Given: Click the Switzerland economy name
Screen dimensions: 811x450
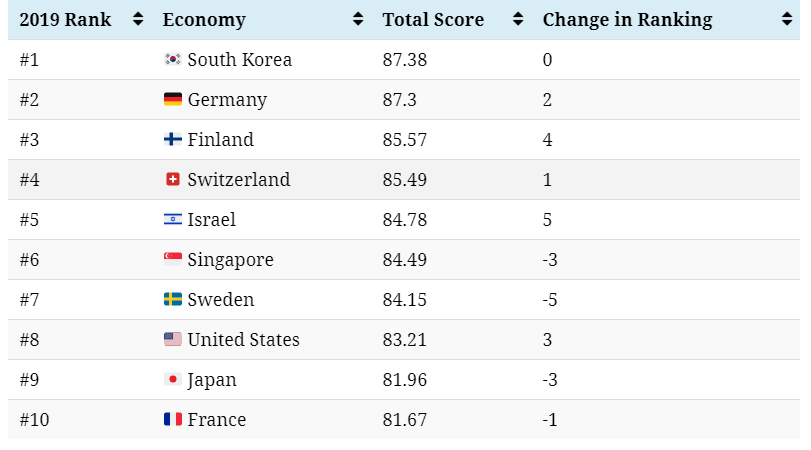Looking at the screenshot, I should click(239, 180).
